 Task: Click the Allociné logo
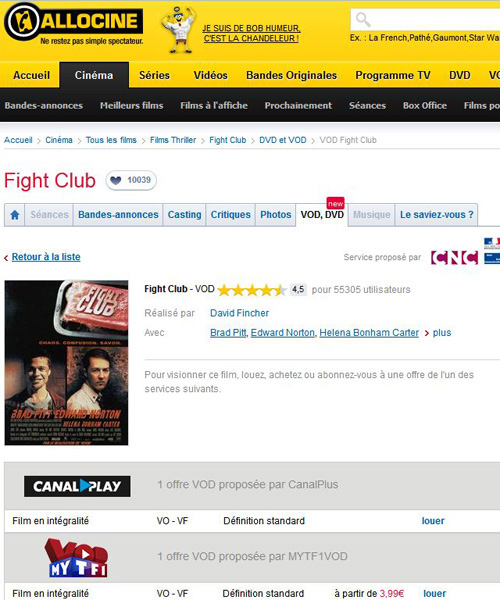tap(74, 24)
